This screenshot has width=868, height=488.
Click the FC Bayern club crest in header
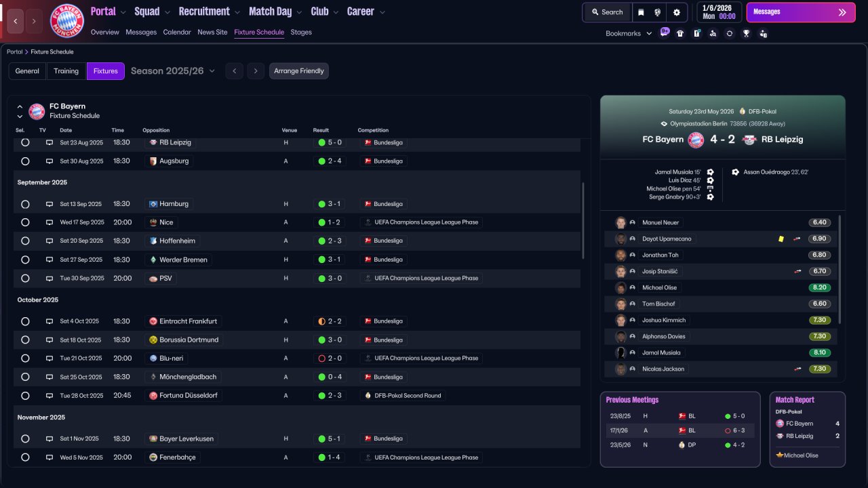[x=67, y=20]
